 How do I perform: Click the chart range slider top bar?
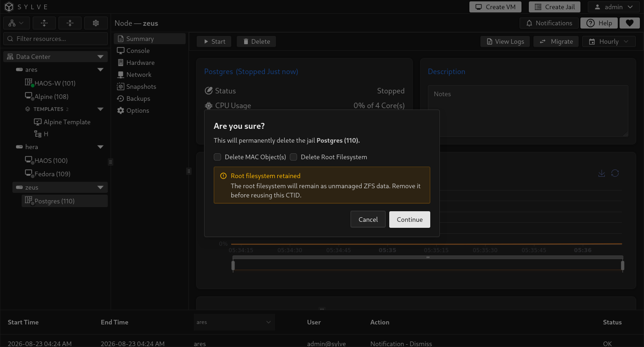point(427,257)
